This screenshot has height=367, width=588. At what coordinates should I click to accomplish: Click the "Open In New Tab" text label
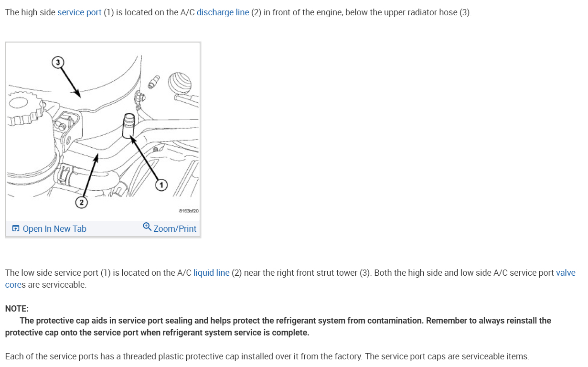(54, 229)
